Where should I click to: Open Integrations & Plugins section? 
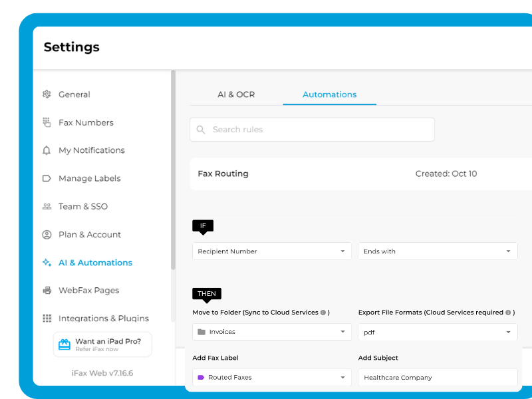point(104,319)
